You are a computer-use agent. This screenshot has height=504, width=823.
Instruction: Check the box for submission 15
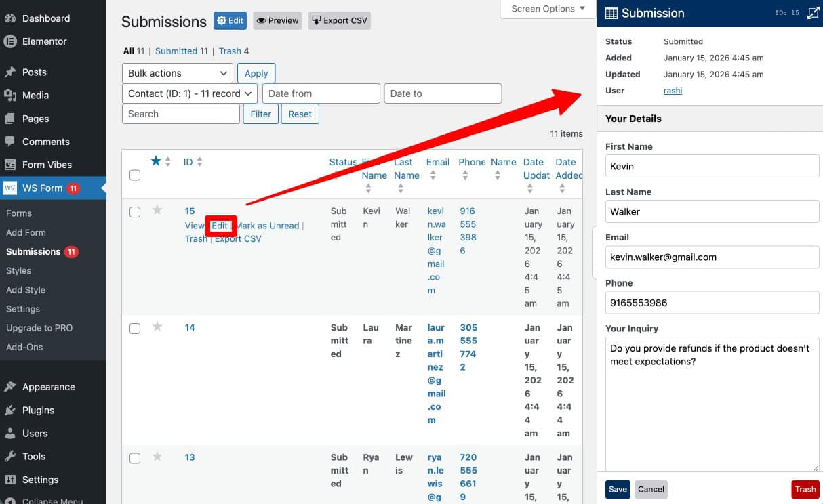pyautogui.click(x=135, y=212)
